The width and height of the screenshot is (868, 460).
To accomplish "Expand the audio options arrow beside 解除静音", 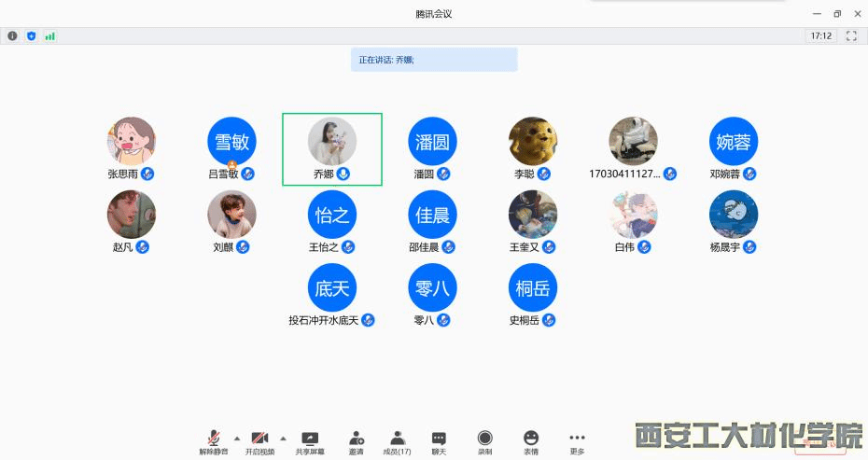I will tap(236, 438).
